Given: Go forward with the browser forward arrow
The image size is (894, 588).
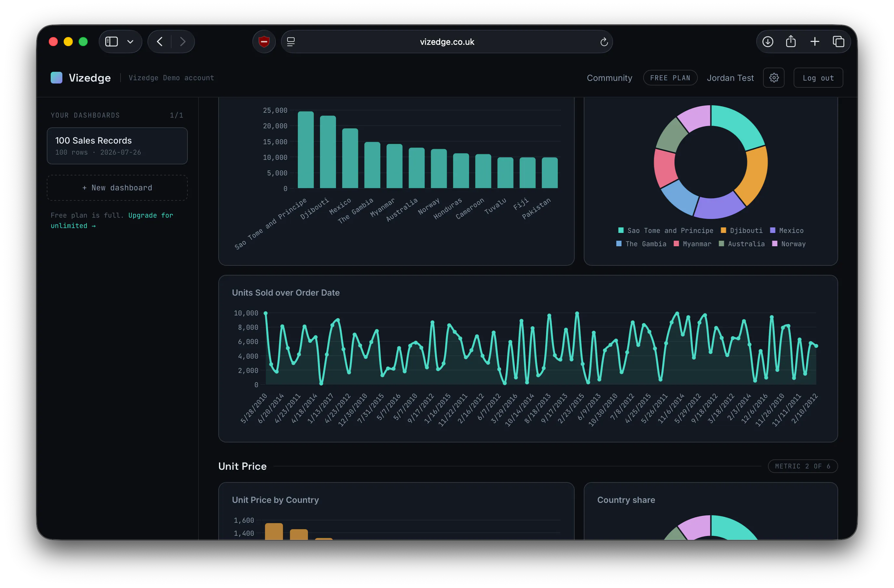Looking at the screenshot, I should [183, 41].
